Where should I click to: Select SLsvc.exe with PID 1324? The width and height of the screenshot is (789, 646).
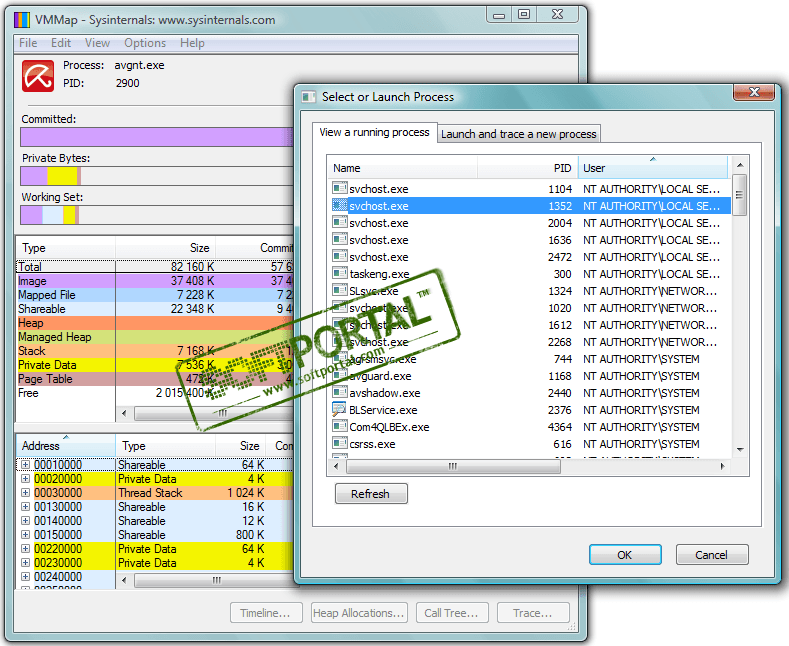click(x=530, y=291)
